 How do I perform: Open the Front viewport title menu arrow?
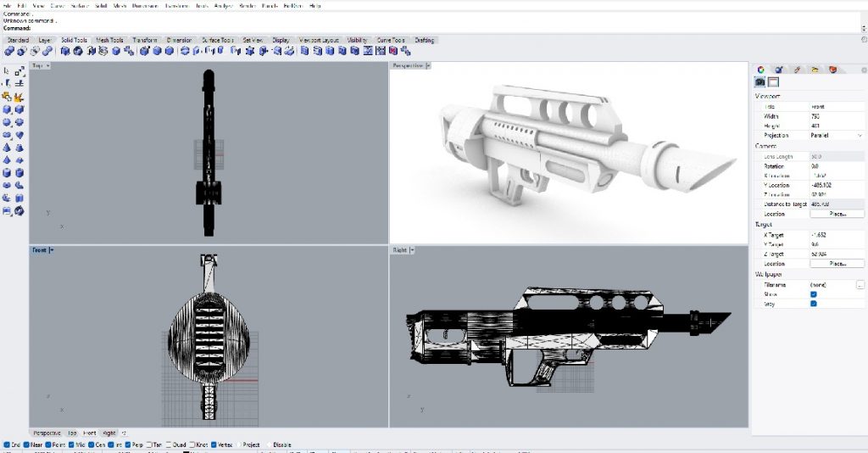[52, 250]
